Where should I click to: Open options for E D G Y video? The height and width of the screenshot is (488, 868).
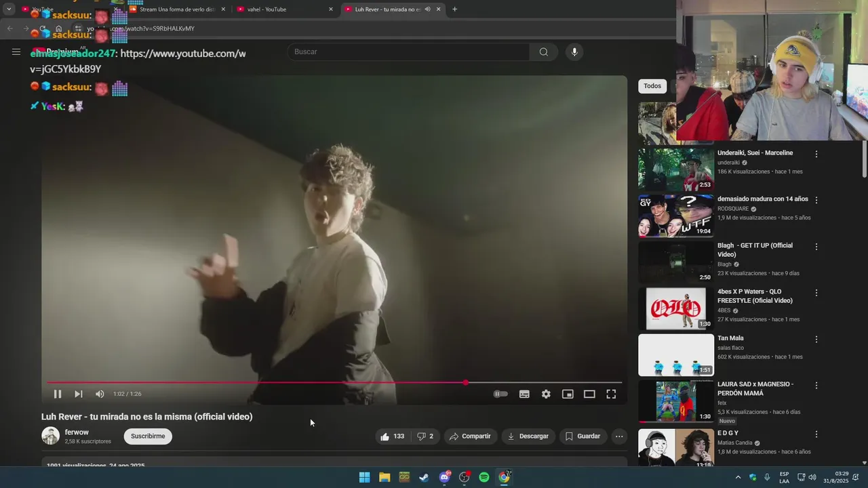click(816, 434)
